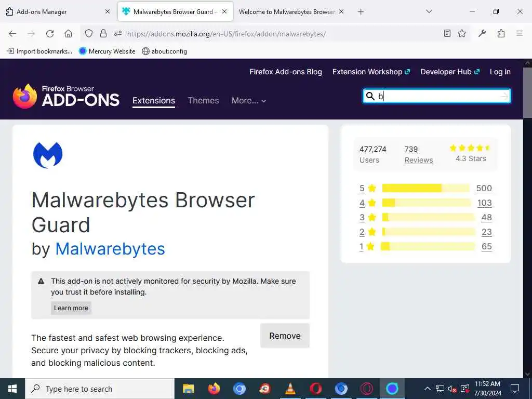Open the wrench tools icon in toolbar
The width and height of the screenshot is (532, 399).
[x=482, y=33]
